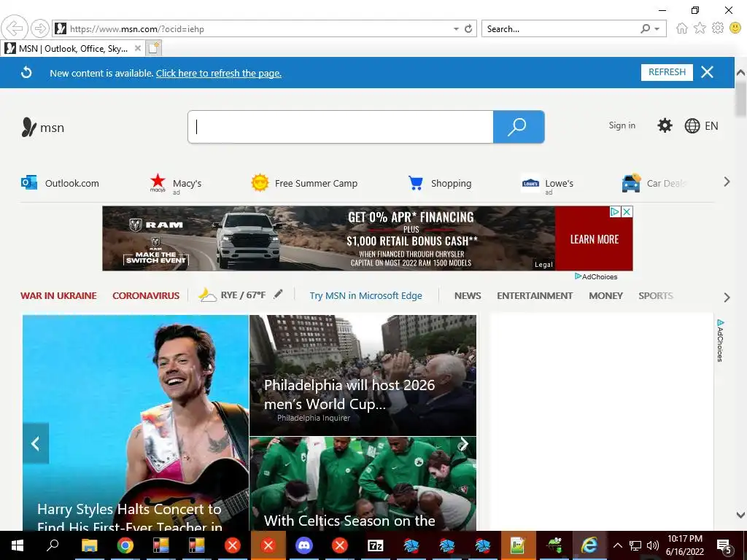This screenshot has height=560, width=747.
Task: Click Try MSN in Microsoft Edge
Action: pos(366,296)
